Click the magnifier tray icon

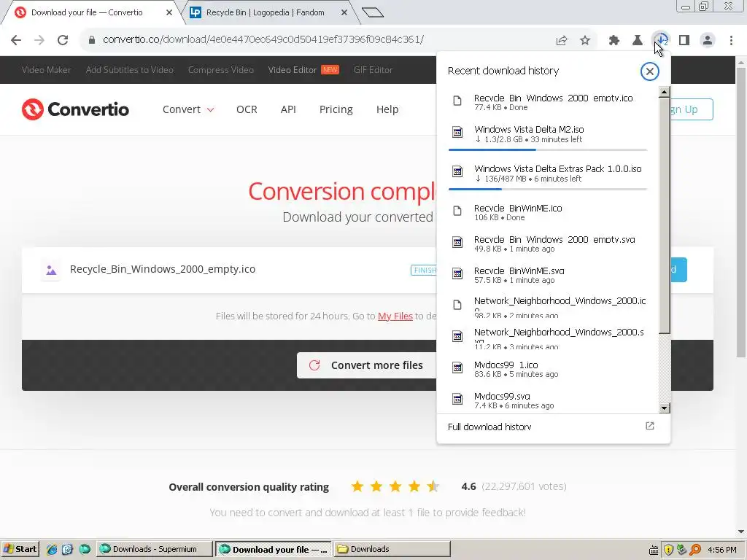click(695, 550)
